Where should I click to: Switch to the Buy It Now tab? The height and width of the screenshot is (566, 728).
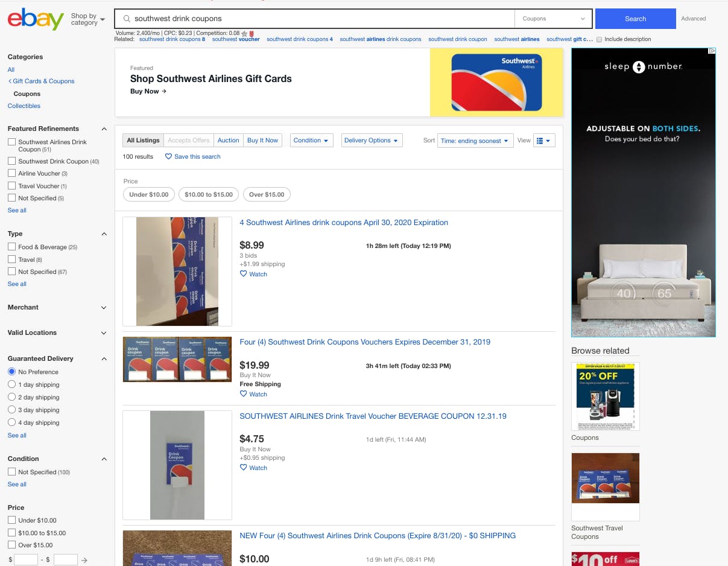[x=263, y=140]
